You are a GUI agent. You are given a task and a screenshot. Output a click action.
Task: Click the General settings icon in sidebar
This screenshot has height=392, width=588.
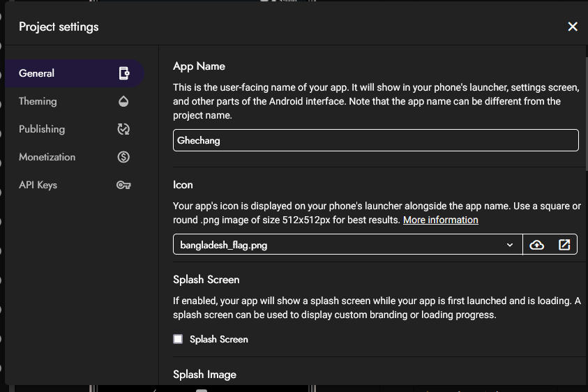[x=124, y=73]
